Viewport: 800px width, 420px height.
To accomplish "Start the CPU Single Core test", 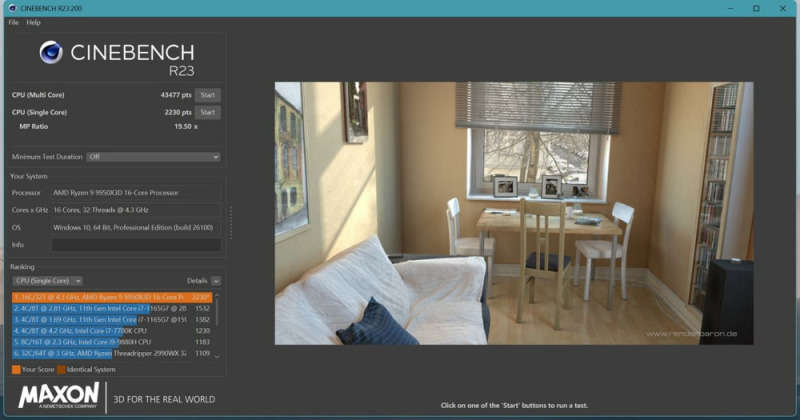I will click(x=207, y=112).
